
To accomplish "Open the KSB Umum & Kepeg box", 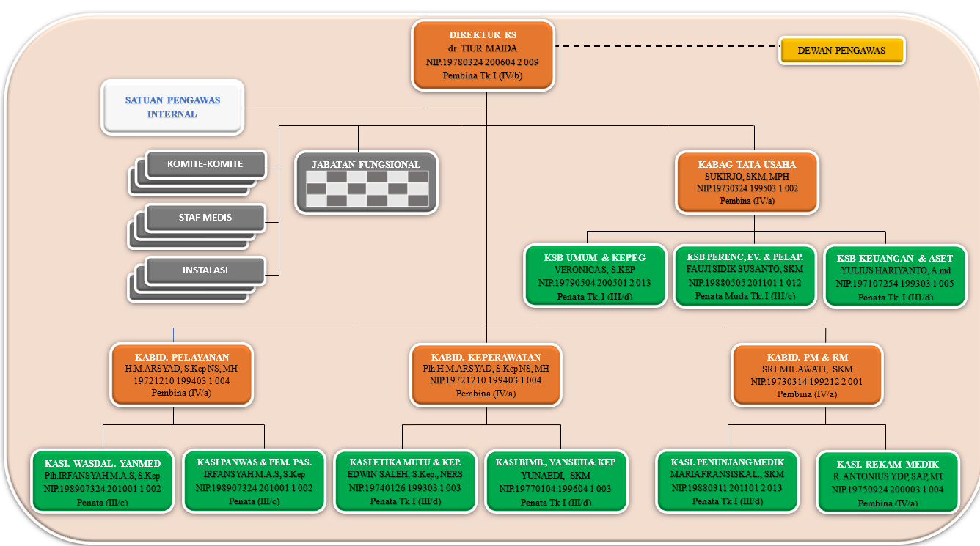I will pos(594,276).
